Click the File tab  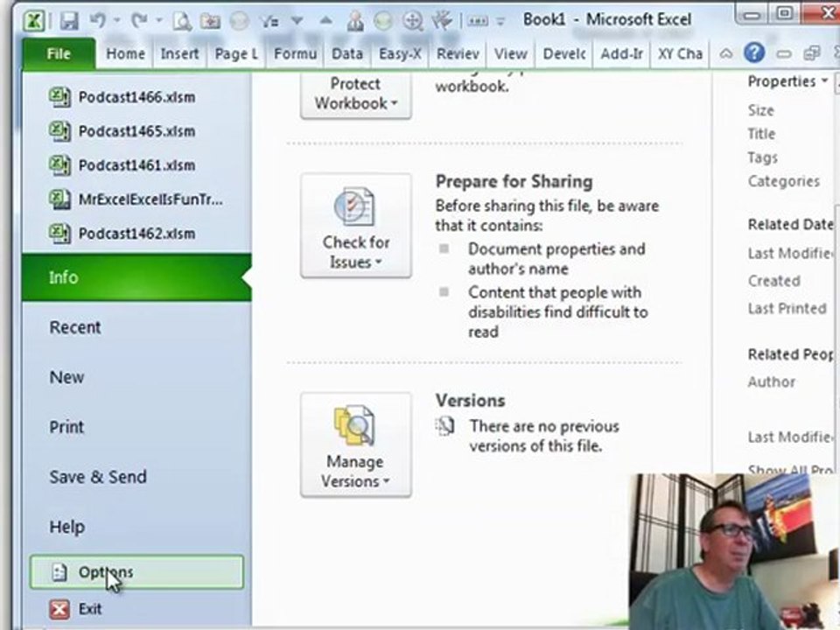(x=59, y=53)
